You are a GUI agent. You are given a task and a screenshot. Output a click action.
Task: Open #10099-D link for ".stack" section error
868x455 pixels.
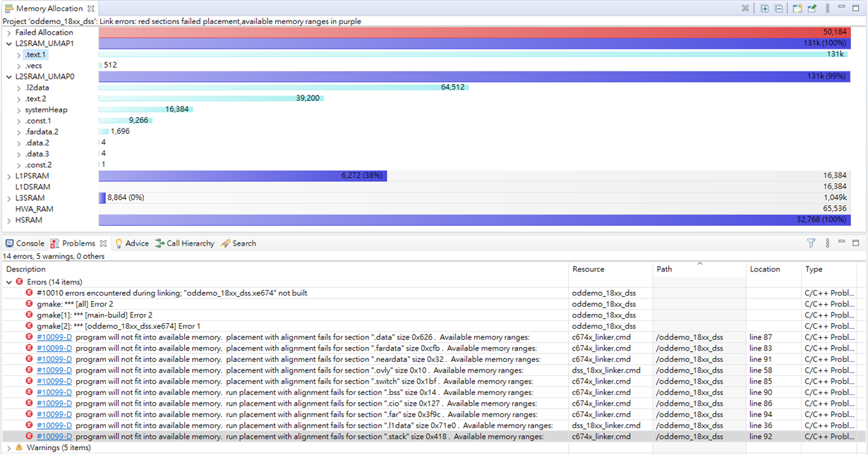[x=54, y=437]
